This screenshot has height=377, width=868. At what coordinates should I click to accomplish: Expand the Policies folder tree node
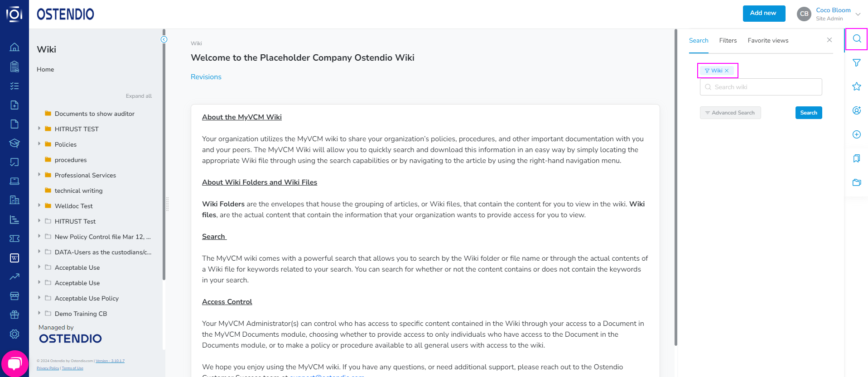[x=39, y=144]
